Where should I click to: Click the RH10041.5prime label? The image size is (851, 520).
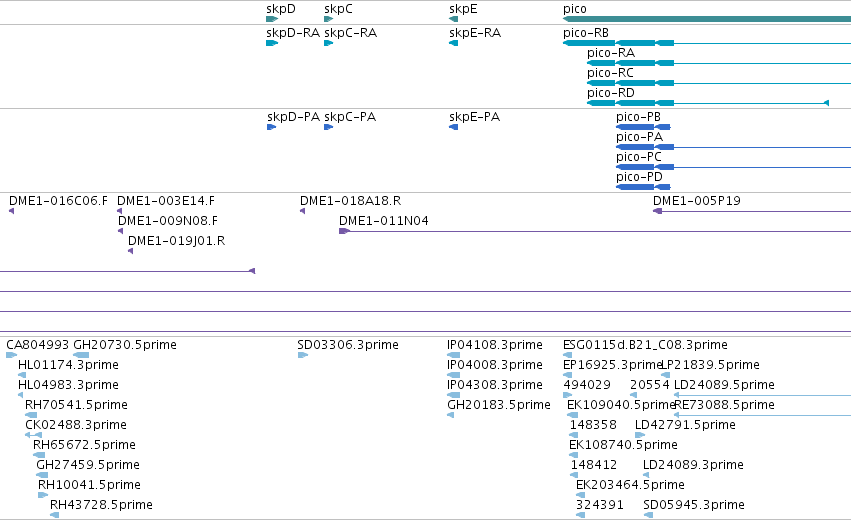click(89, 485)
